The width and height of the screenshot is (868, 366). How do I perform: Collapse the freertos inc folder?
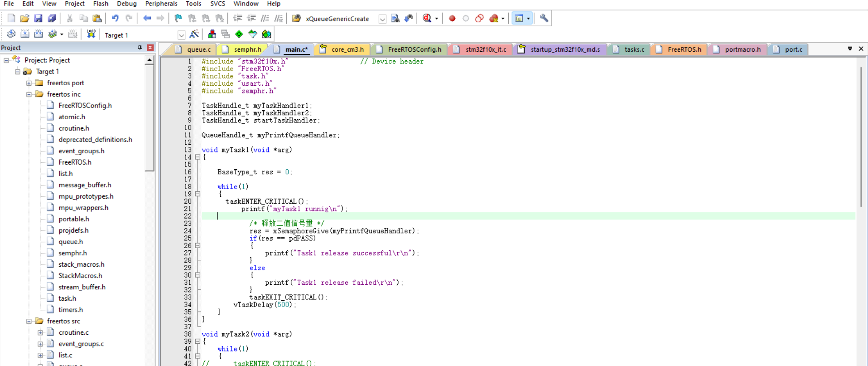pyautogui.click(x=29, y=94)
